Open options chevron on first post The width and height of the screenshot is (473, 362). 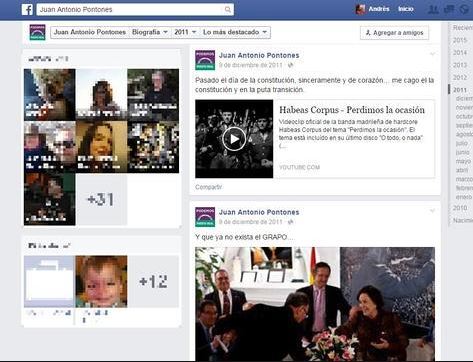tap(432, 54)
